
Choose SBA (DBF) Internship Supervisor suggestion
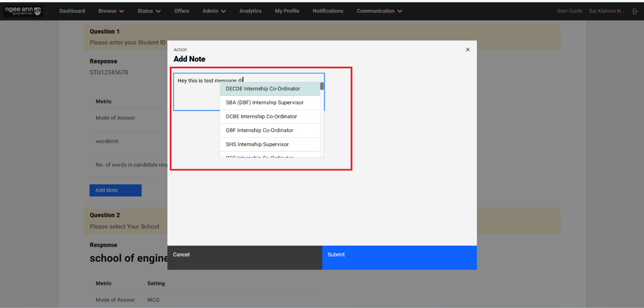click(265, 103)
